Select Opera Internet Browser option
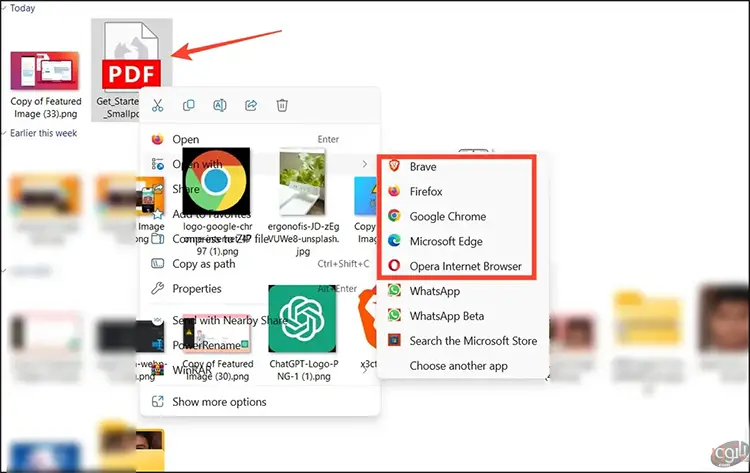The height and width of the screenshot is (473, 750). [463, 266]
